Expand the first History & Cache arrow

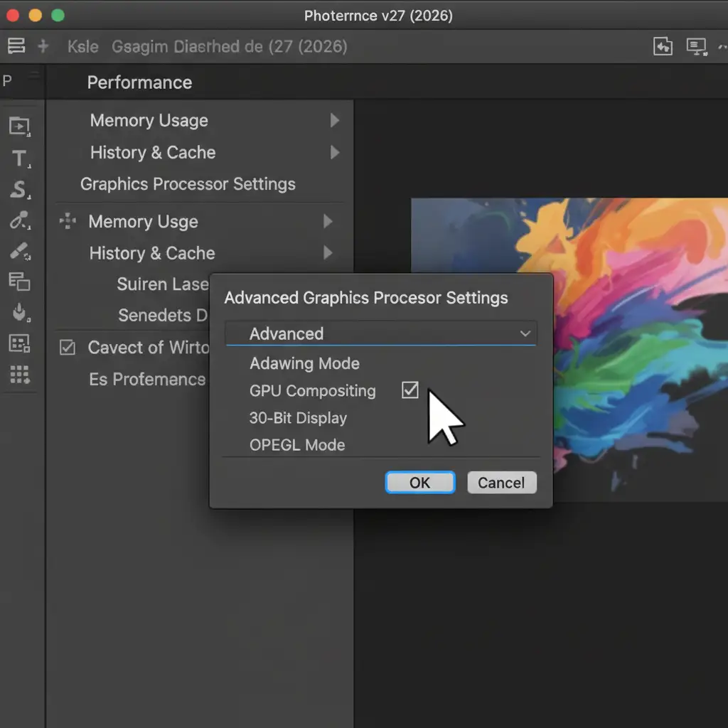point(334,152)
